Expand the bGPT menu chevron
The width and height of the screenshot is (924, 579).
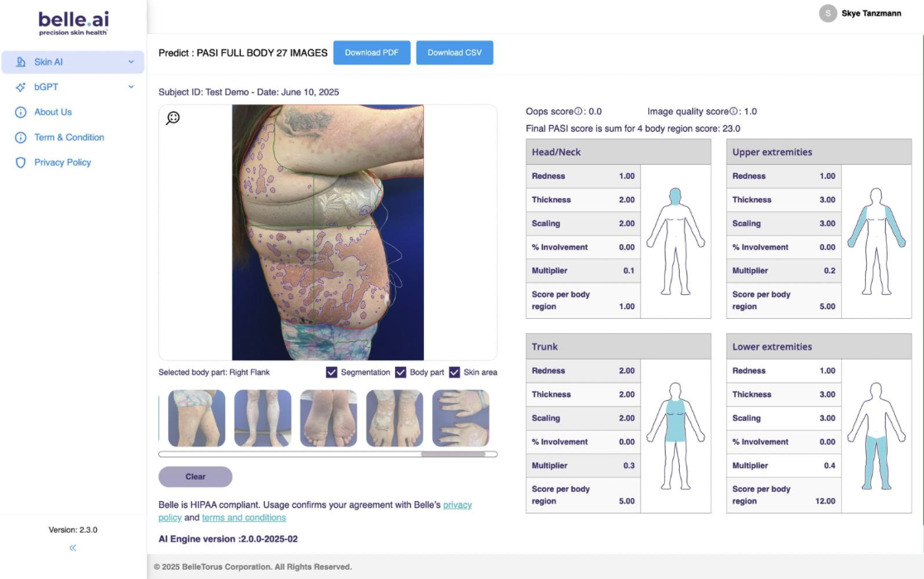[131, 87]
